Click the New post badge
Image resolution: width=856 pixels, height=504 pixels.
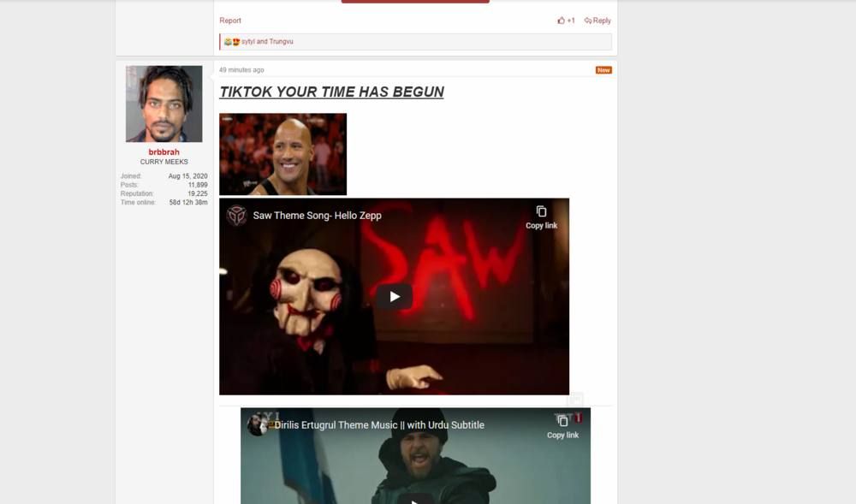tap(603, 70)
